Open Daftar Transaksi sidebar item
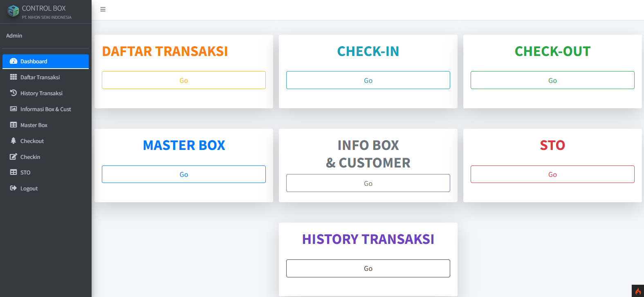 [x=45, y=77]
